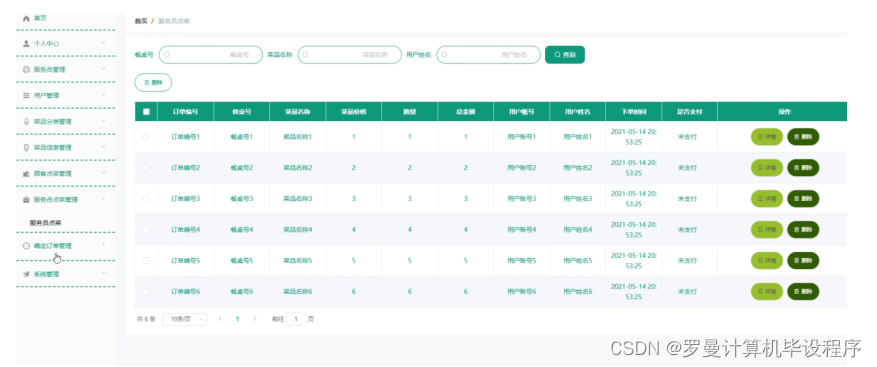Viewport: 877px width, 367px height.
Task: Click cell 用户姓名6
Action: click(x=578, y=291)
